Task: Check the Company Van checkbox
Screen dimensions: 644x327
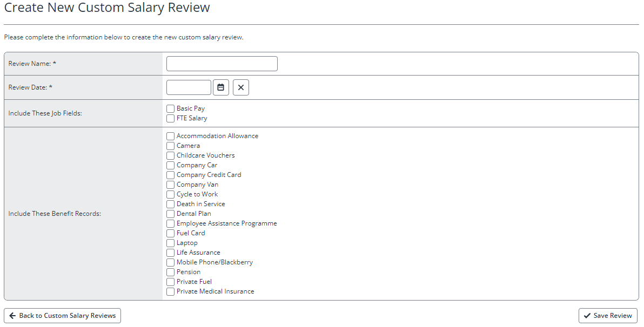Action: [170, 185]
